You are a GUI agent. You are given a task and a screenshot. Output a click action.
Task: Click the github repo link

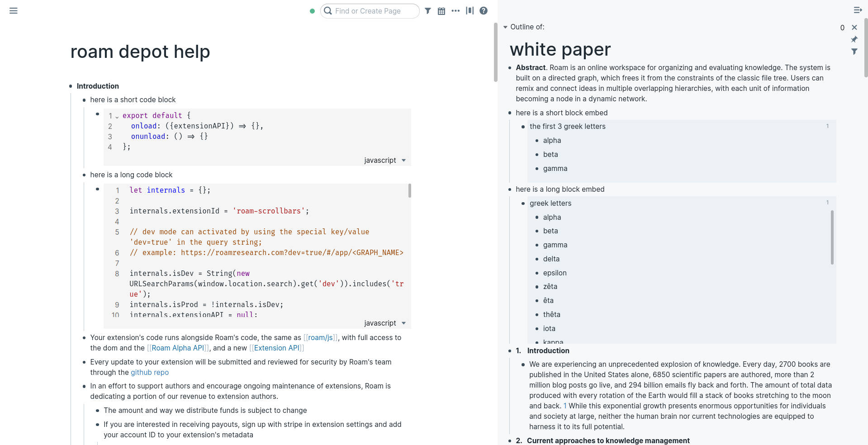pos(150,372)
